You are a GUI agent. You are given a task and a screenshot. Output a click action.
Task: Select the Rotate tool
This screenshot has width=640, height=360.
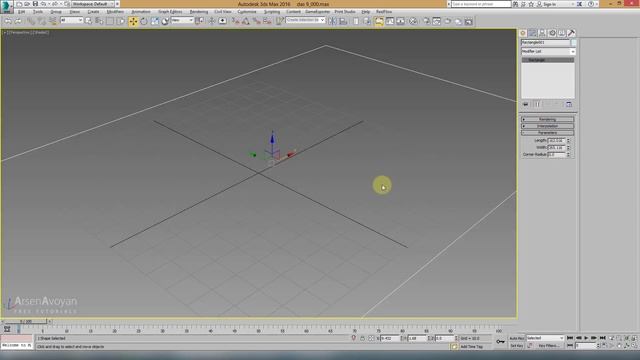click(x=144, y=21)
